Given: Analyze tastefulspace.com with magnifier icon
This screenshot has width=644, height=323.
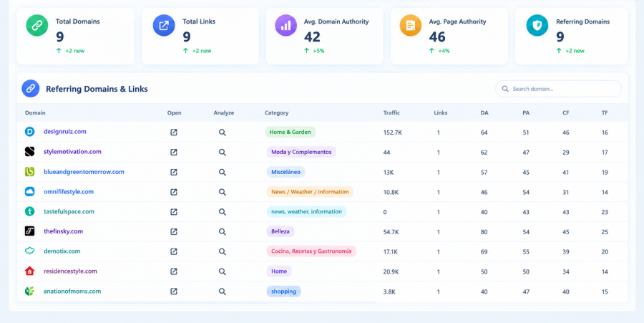Looking at the screenshot, I should (x=223, y=212).
